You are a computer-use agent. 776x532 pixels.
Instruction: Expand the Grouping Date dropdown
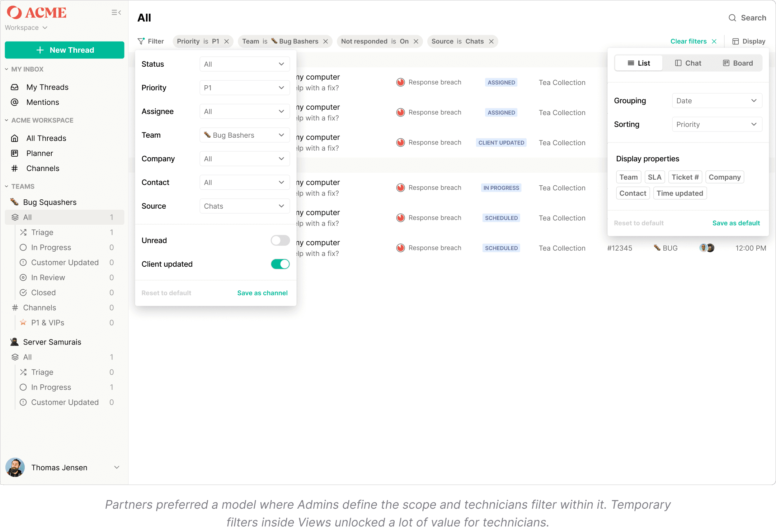tap(716, 101)
